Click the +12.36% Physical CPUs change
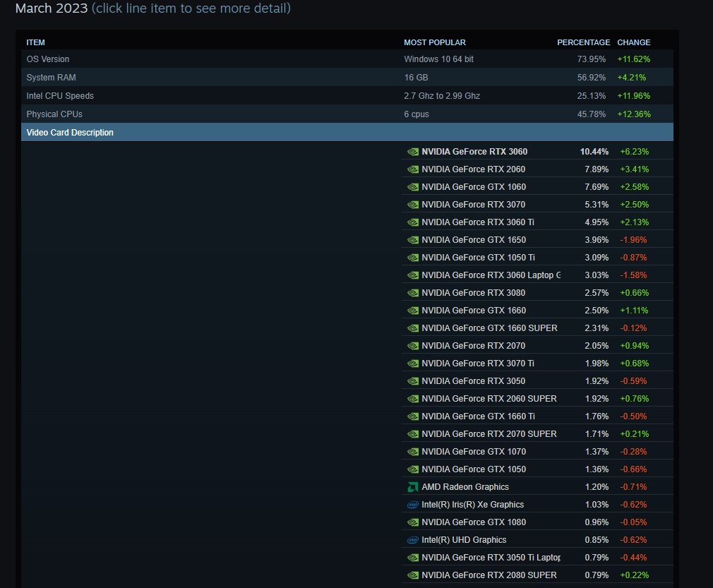The height and width of the screenshot is (588, 713). [634, 114]
